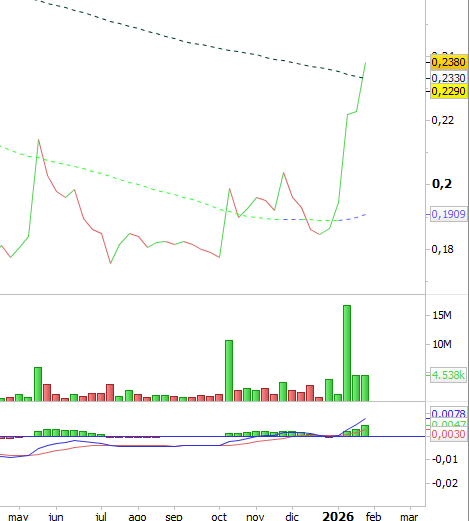Click the 0,2290 yellow price label
The image size is (469, 521).
(448, 91)
